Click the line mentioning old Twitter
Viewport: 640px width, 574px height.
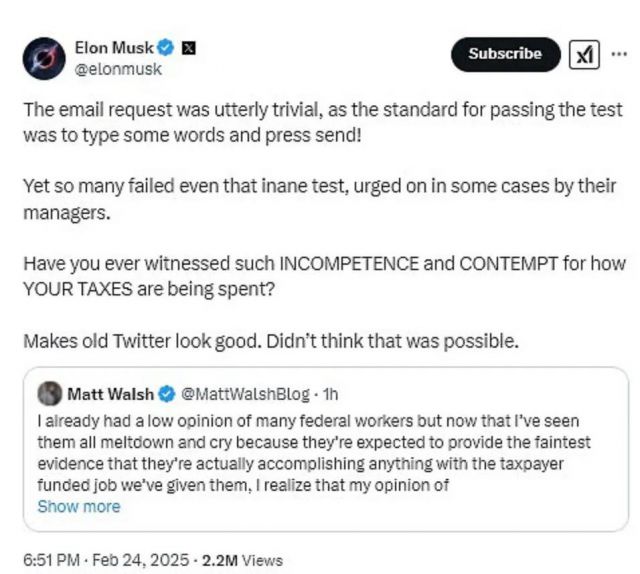tap(271, 341)
